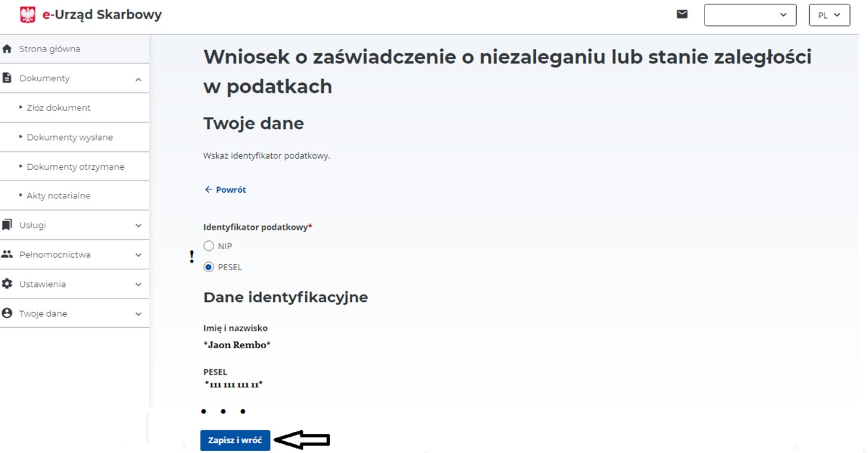Open Akty notarialne menu entry
The width and height of the screenshot is (868, 453).
[x=58, y=196]
